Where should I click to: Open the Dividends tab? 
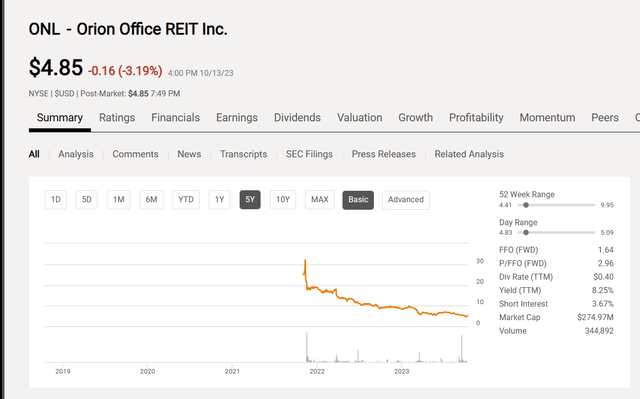[297, 117]
